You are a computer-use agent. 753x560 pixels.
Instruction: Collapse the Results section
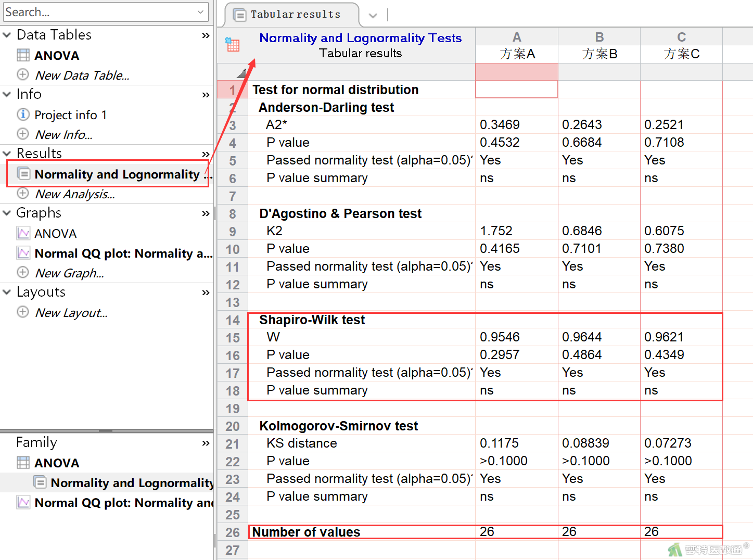click(7, 154)
